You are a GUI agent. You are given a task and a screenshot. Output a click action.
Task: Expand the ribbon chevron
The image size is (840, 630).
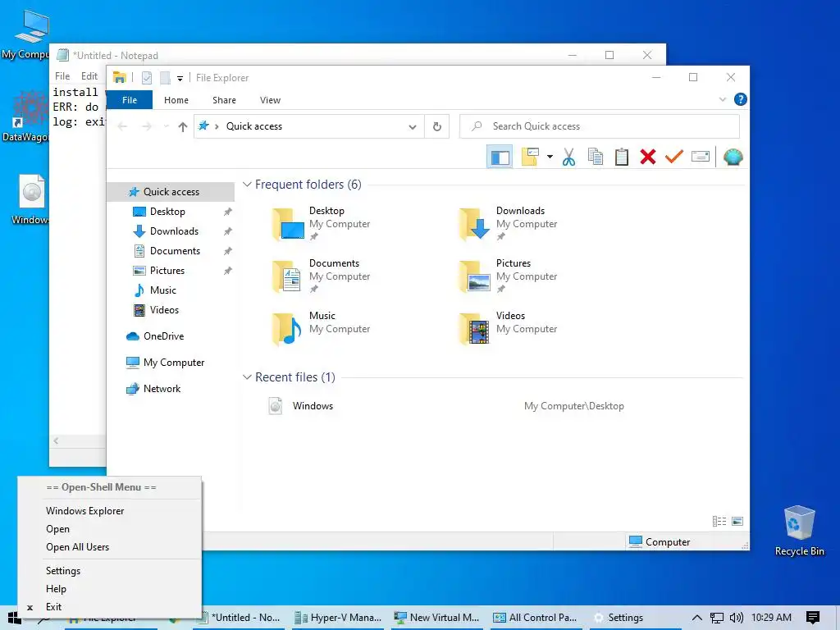722,99
